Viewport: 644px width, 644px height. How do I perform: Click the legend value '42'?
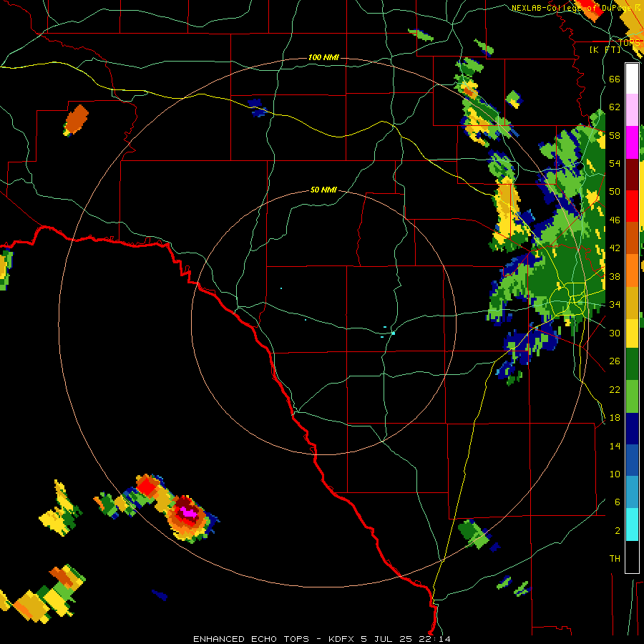(x=615, y=248)
